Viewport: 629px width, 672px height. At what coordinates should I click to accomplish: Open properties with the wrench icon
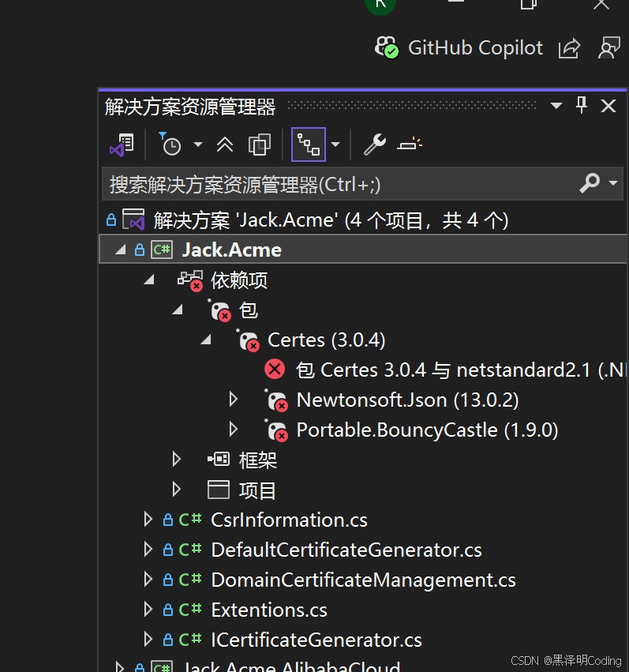click(x=375, y=144)
